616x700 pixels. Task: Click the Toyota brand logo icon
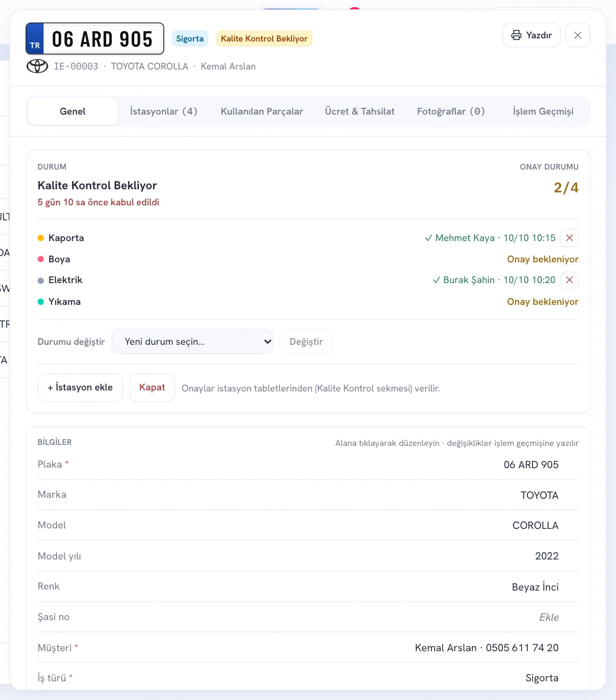click(37, 66)
